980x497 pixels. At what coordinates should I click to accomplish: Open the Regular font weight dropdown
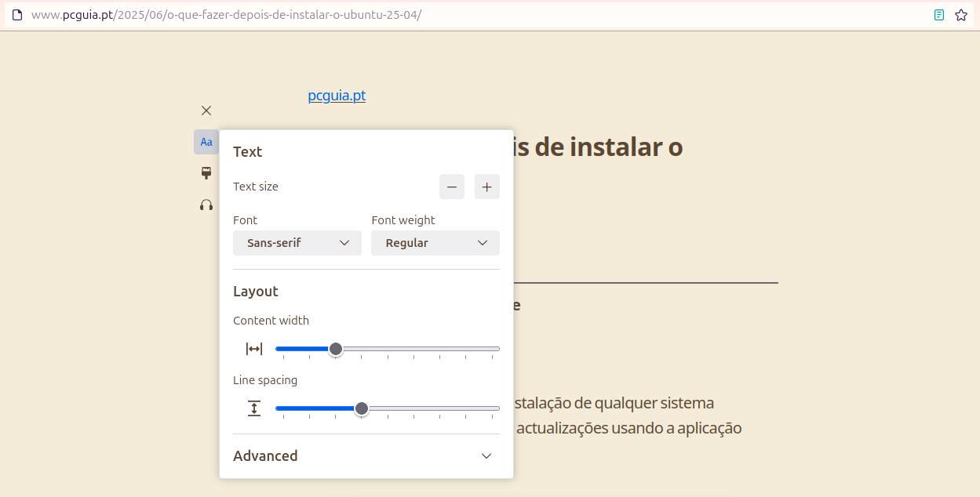435,243
